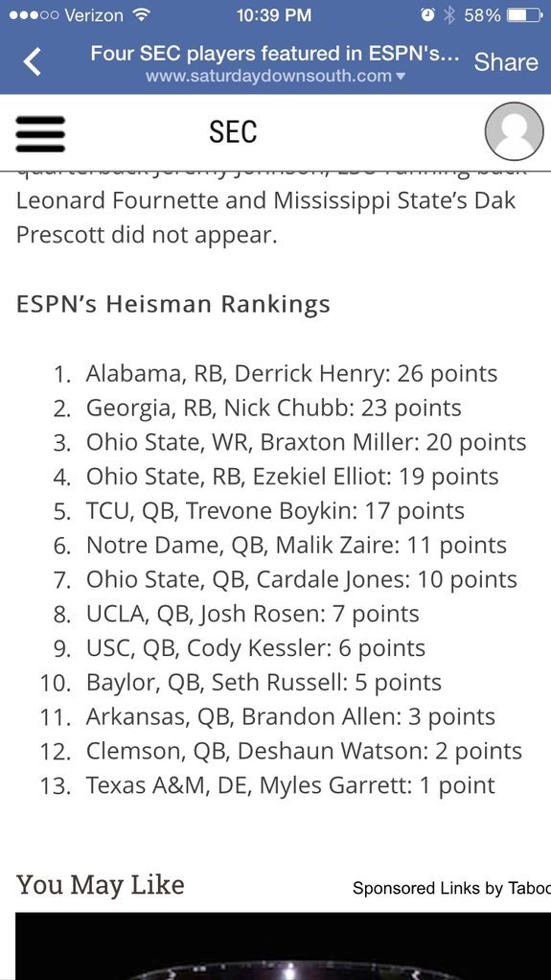Tap the Sponsored Links by Taboola label
This screenshot has width=551, height=980.
[x=451, y=888]
